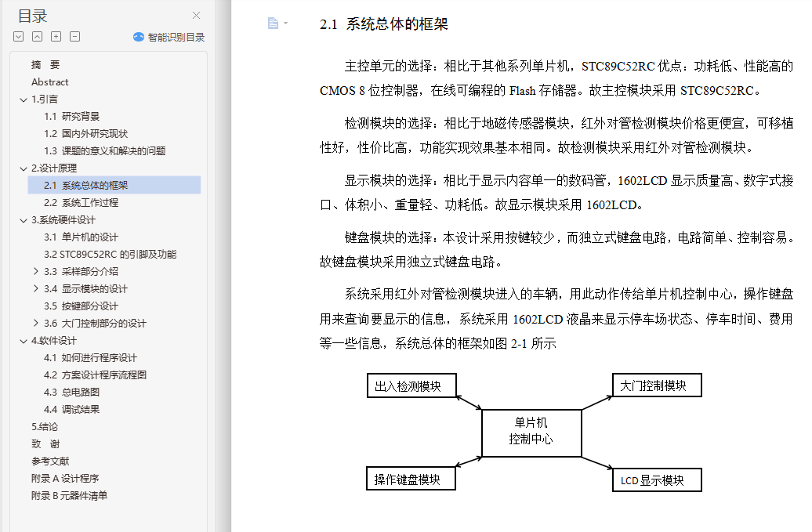Open the dropdown arrow beside page icon
Screen dimensions: 812x532
[285, 24]
